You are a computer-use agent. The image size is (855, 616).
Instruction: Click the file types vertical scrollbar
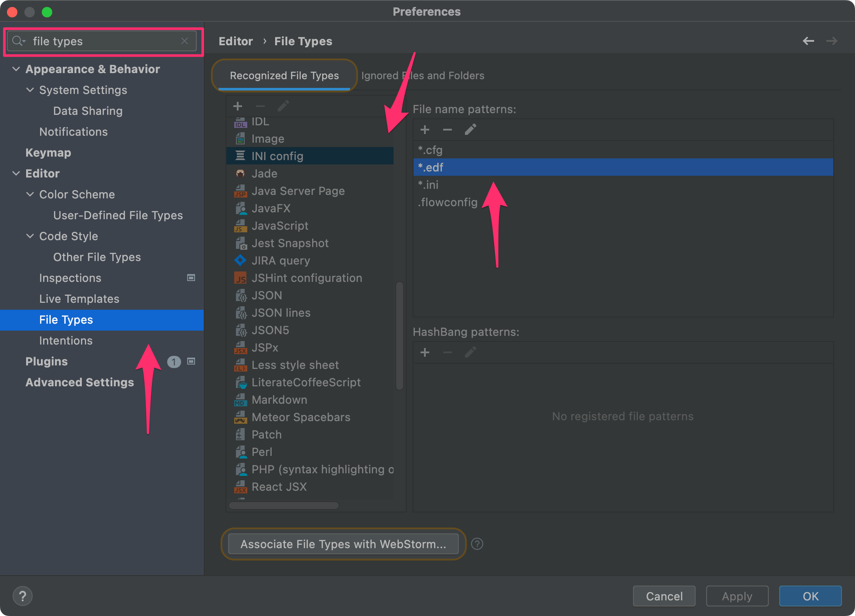click(x=399, y=335)
